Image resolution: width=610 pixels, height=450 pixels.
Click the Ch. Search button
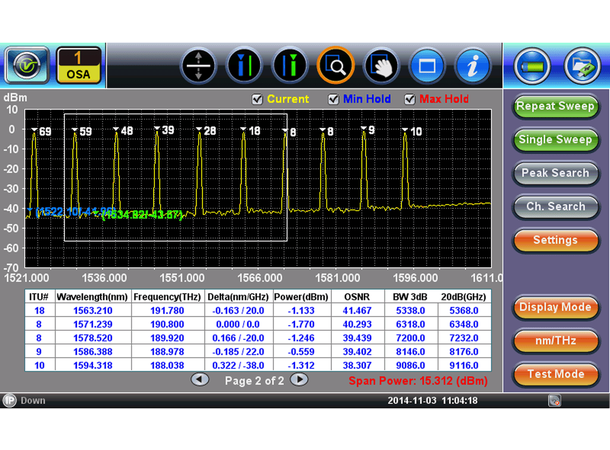555,207
